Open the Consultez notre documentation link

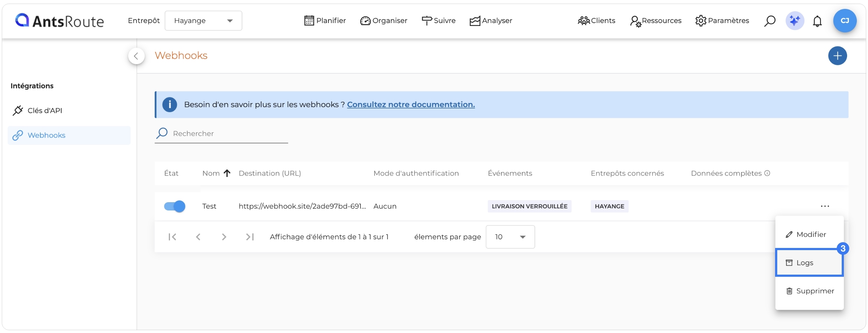[x=411, y=105]
